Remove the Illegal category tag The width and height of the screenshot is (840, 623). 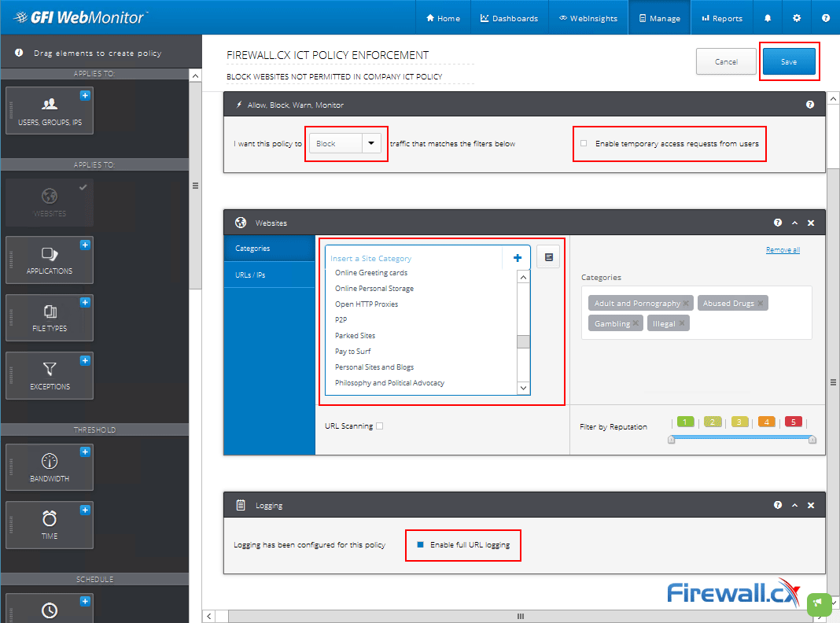pyautogui.click(x=681, y=323)
